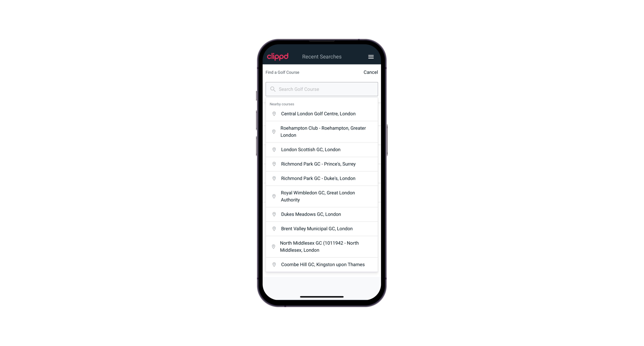The height and width of the screenshot is (346, 644).
Task: Select North Middlesex GC London
Action: [x=322, y=246]
